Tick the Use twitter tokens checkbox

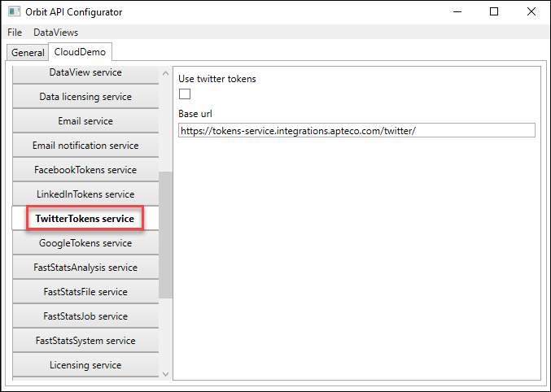pyautogui.click(x=185, y=94)
